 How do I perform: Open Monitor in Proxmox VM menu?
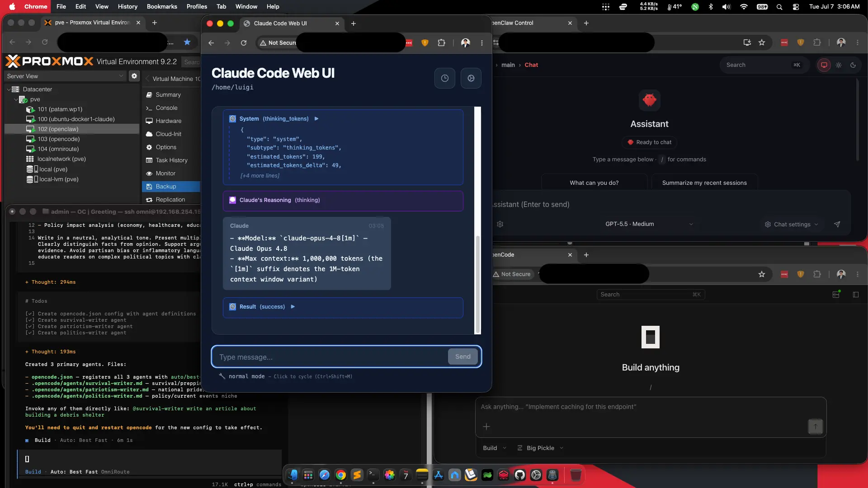[165, 174]
